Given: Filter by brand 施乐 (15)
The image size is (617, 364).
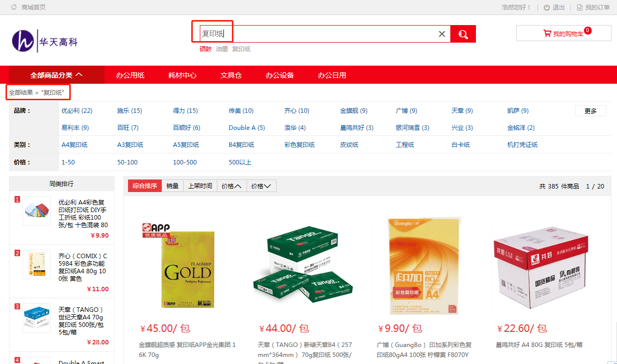Looking at the screenshot, I should [130, 111].
